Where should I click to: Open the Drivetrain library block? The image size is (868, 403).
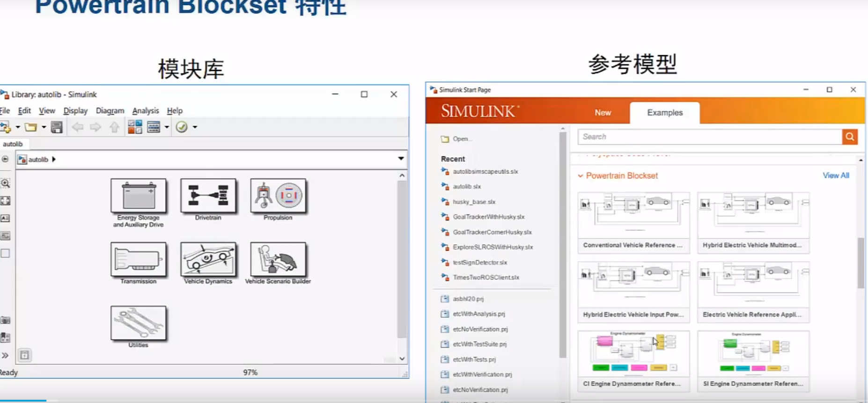click(x=208, y=196)
